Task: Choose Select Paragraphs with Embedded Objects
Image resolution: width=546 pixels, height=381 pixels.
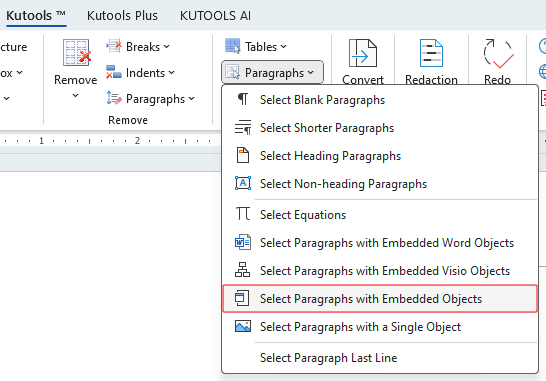Action: click(x=380, y=298)
